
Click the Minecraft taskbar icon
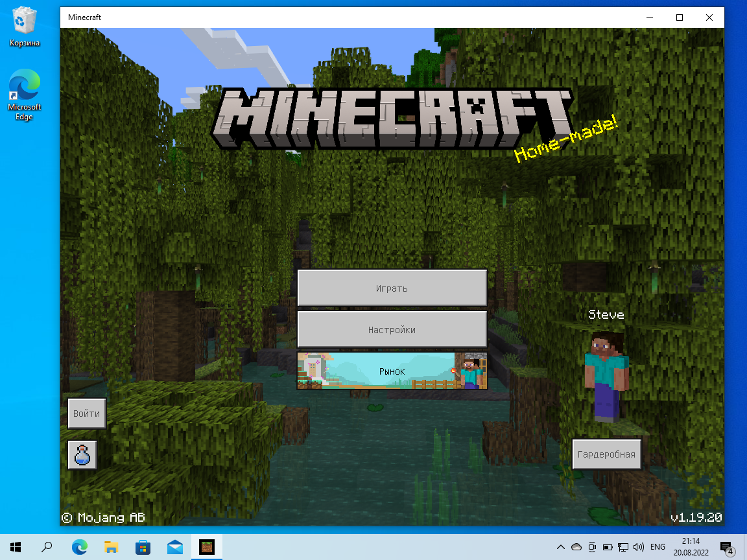point(207,546)
